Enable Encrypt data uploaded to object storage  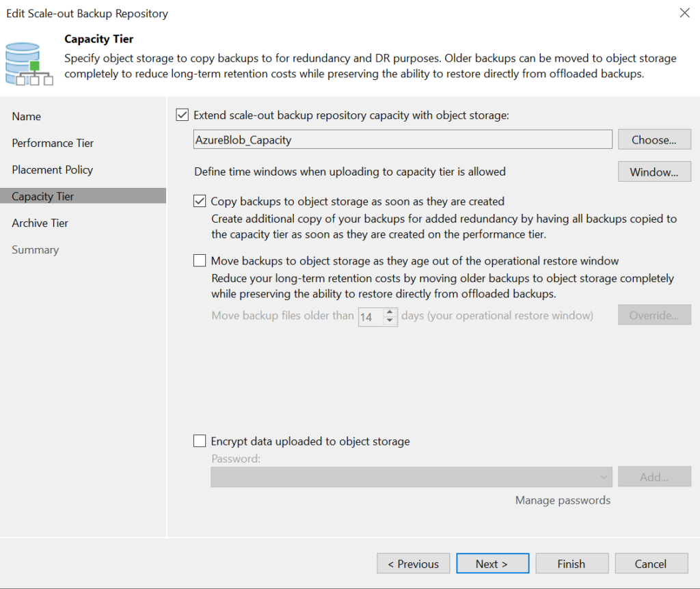[x=200, y=441]
